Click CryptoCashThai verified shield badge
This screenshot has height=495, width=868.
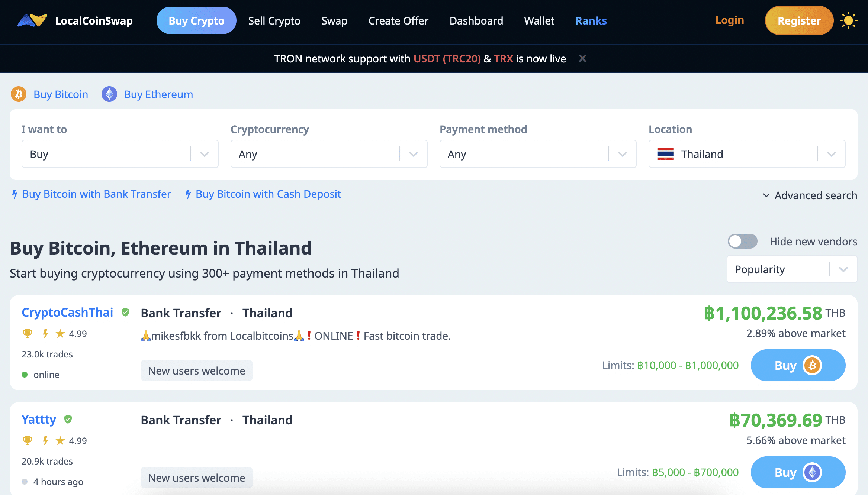click(125, 312)
